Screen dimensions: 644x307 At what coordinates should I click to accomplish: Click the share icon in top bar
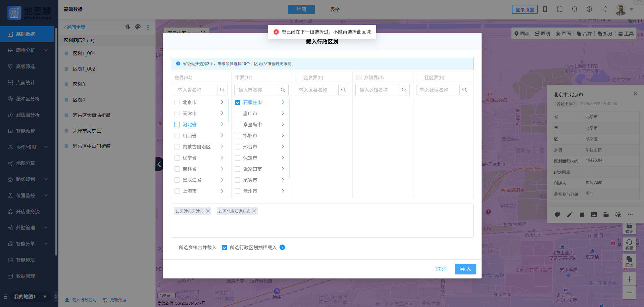click(604, 9)
